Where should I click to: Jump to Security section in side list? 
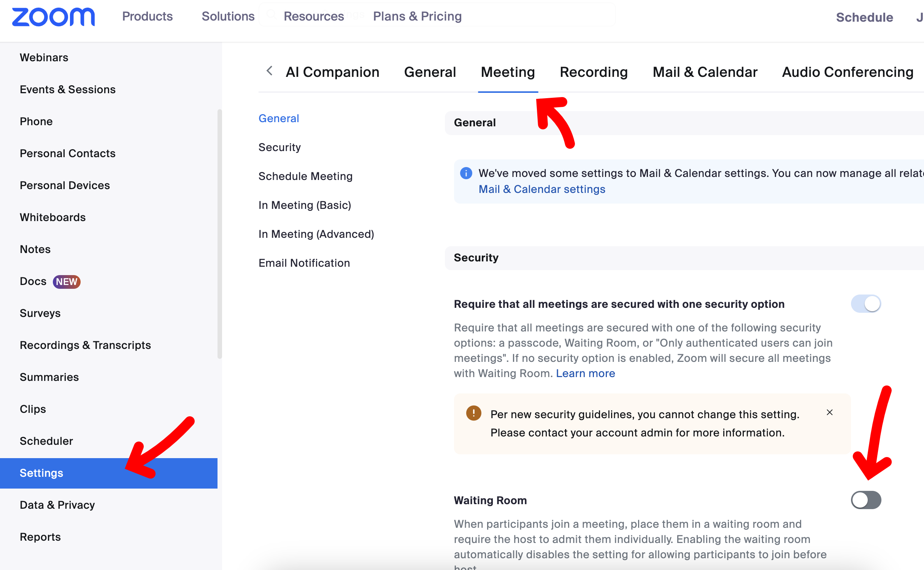(x=279, y=147)
